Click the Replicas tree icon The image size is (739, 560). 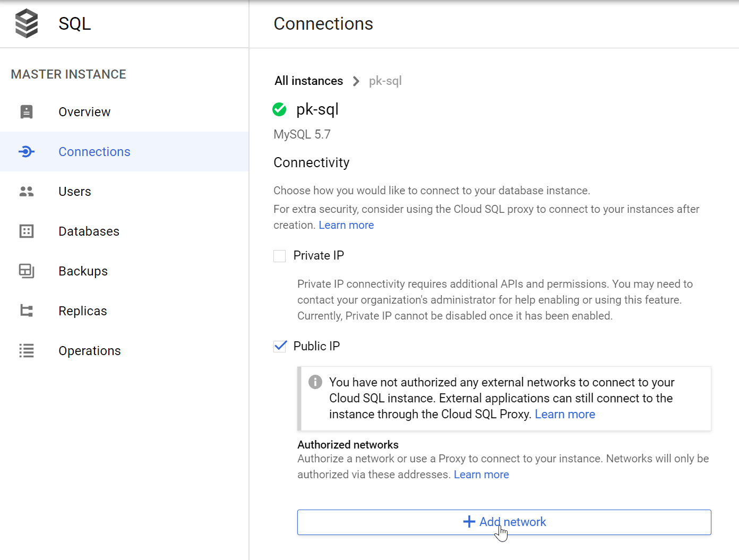click(27, 311)
